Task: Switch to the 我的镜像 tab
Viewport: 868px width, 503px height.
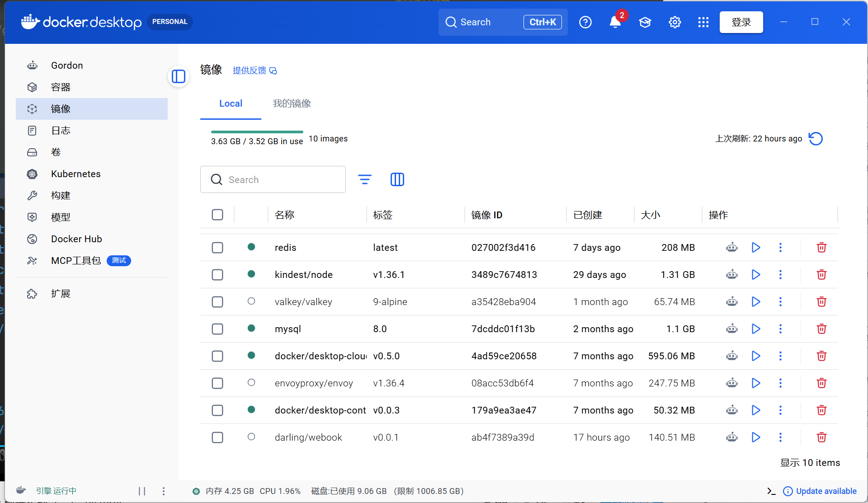Action: (x=292, y=103)
